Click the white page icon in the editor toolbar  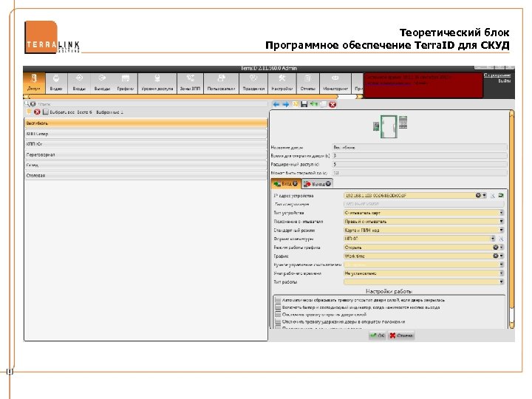pos(323,104)
